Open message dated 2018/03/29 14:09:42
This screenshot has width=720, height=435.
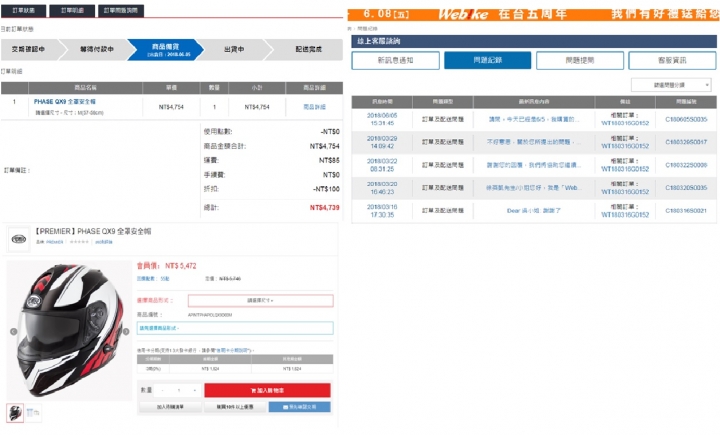point(382,142)
